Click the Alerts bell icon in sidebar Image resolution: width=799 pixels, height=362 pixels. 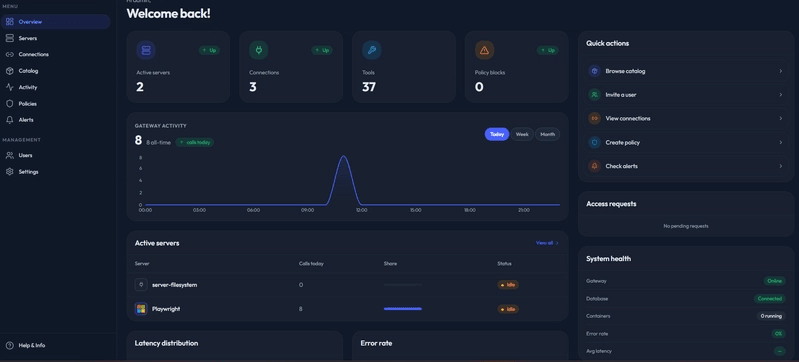click(x=10, y=120)
